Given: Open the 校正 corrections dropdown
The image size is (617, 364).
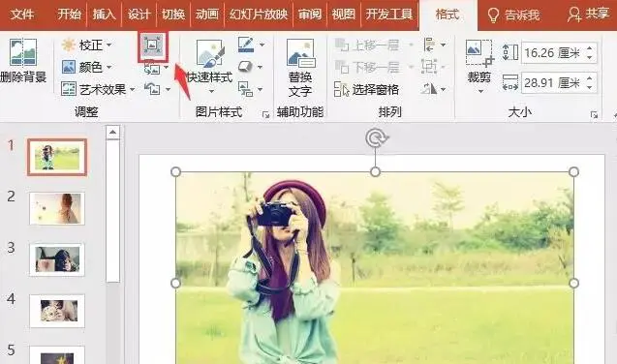Looking at the screenshot, I should click(86, 45).
